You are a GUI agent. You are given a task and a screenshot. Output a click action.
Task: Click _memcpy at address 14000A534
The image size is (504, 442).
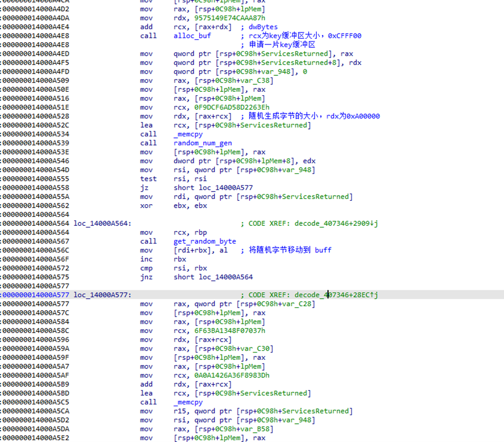click(188, 134)
